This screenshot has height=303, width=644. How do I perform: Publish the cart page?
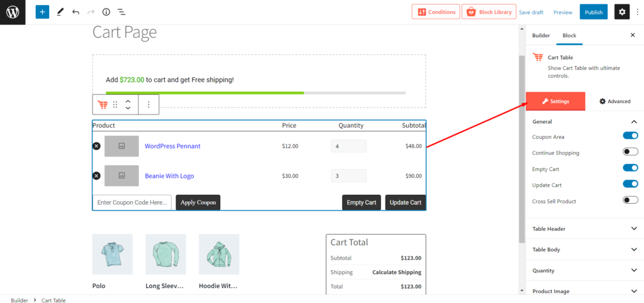(594, 12)
